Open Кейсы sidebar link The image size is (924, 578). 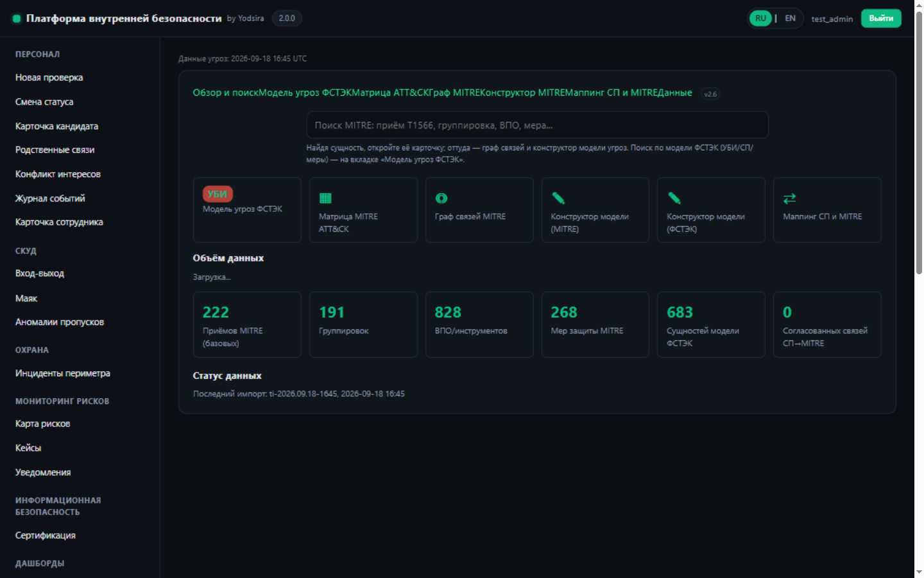[x=28, y=448]
